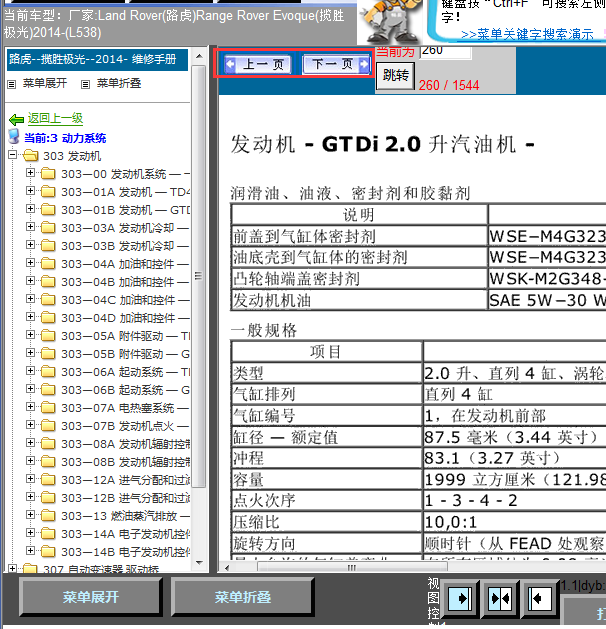
Task: Select 303-13 燃油蒸汽排放 tree label
Action: 125,516
